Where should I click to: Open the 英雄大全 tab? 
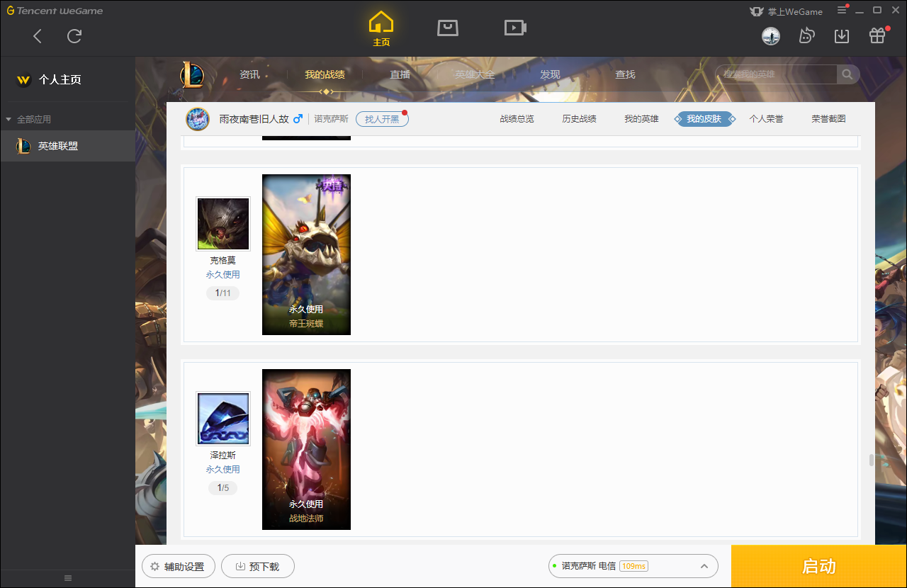click(x=475, y=74)
